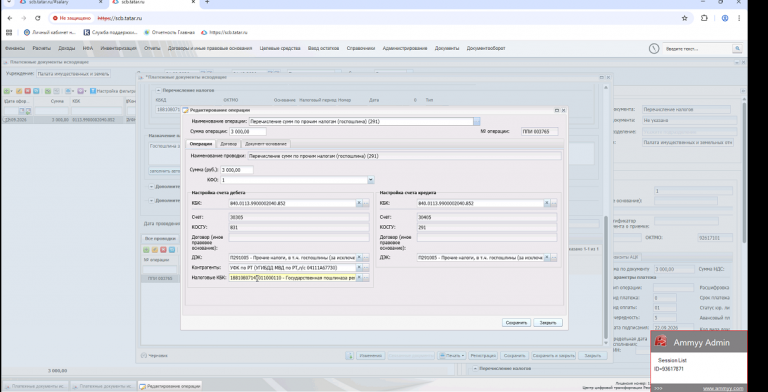Click the blue refresh toolbar icon
The image size is (768, 392).
[36, 91]
